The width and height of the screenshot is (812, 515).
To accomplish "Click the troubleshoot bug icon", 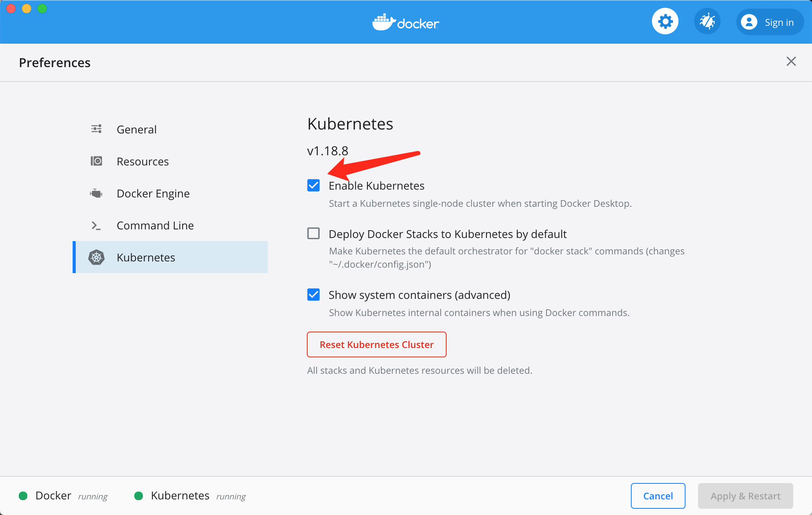I will (707, 21).
